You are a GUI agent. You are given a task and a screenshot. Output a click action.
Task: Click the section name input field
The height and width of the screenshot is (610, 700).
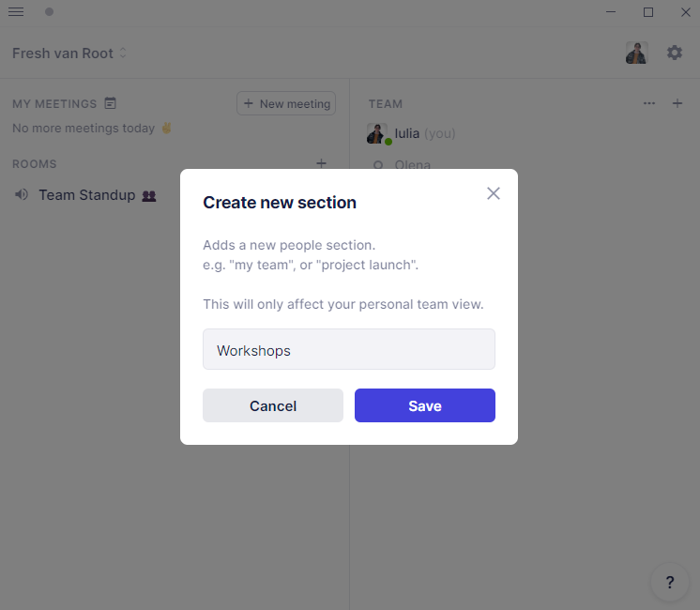point(349,350)
